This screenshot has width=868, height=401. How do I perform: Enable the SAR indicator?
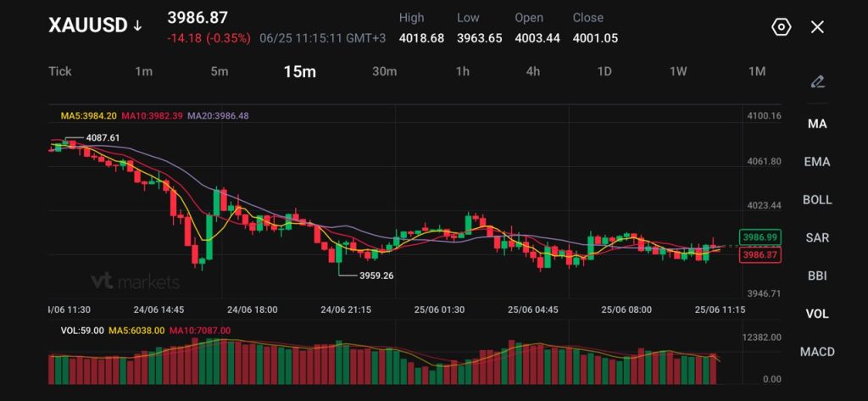click(x=817, y=237)
